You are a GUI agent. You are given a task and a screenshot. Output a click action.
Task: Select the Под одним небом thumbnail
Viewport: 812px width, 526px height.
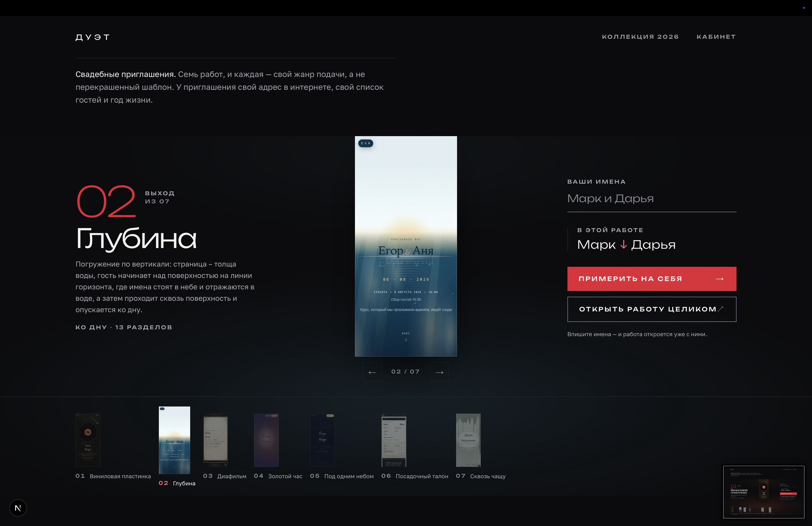pos(322,440)
